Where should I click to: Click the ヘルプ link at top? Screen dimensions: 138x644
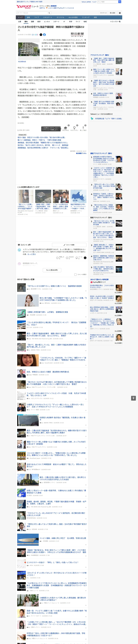coord(94,2)
